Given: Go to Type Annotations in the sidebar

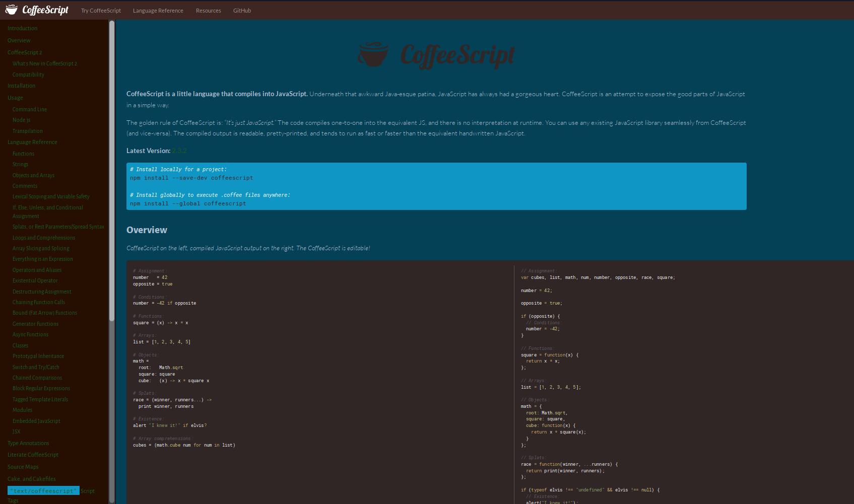Looking at the screenshot, I should click(x=28, y=443).
